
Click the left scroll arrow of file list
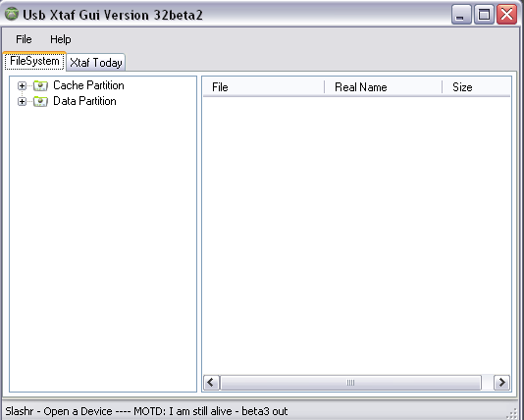click(x=211, y=383)
